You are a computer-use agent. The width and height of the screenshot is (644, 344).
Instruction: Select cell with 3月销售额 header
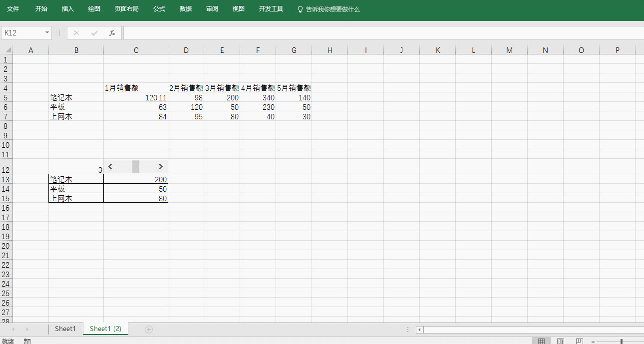(222, 88)
